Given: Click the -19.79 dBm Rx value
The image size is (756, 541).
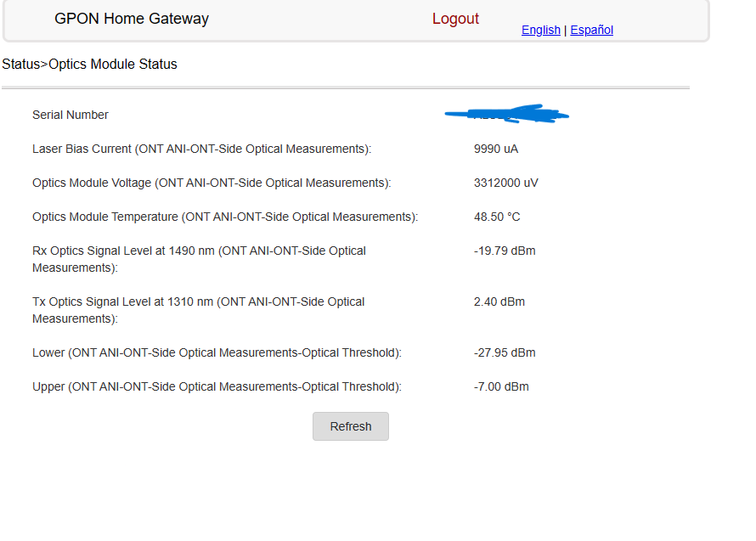Looking at the screenshot, I should point(505,251).
